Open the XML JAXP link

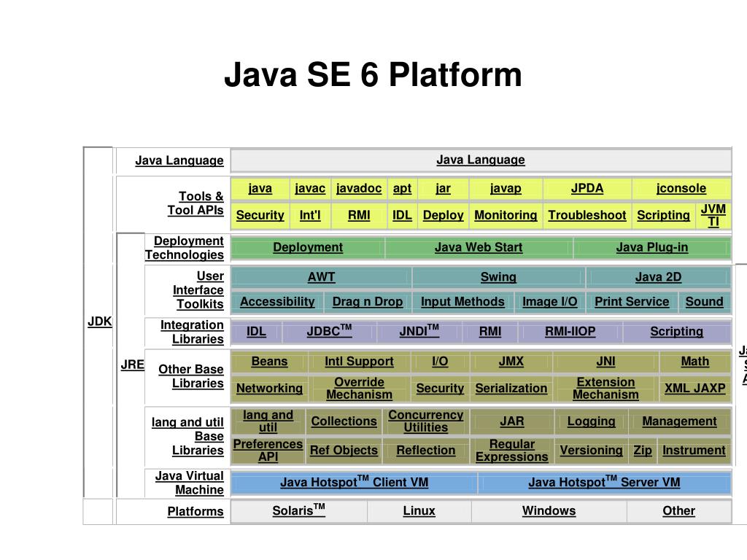tap(695, 389)
